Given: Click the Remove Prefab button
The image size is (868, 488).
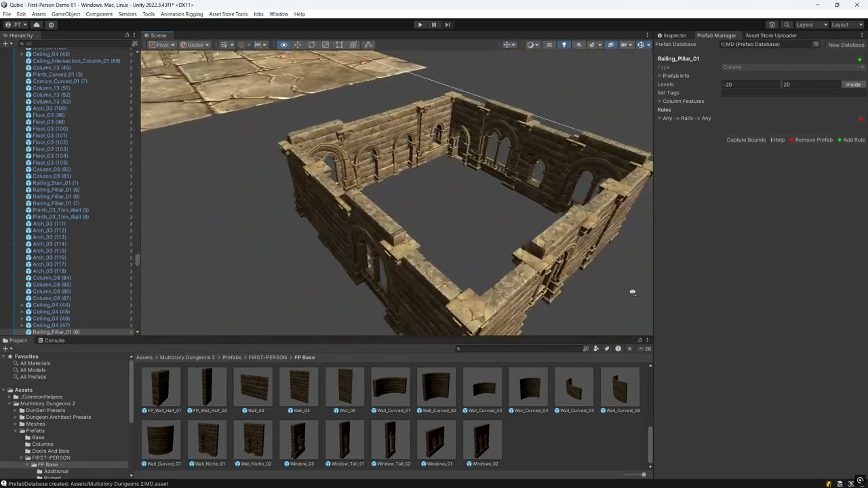Looking at the screenshot, I should 811,140.
